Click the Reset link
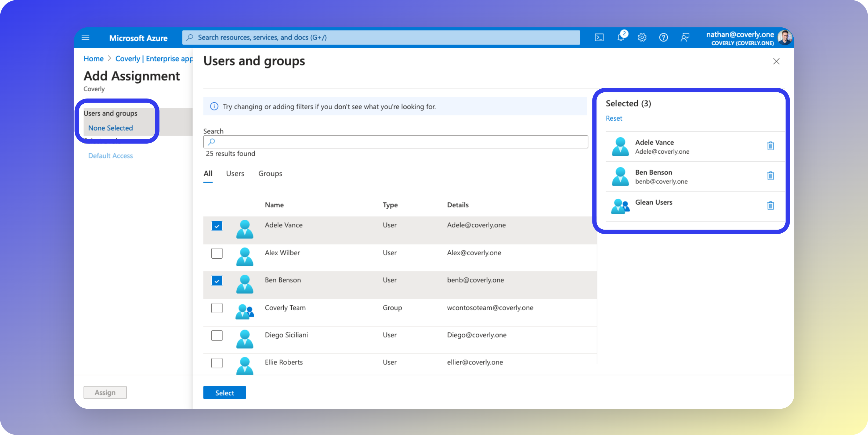The width and height of the screenshot is (868, 435). pyautogui.click(x=614, y=118)
